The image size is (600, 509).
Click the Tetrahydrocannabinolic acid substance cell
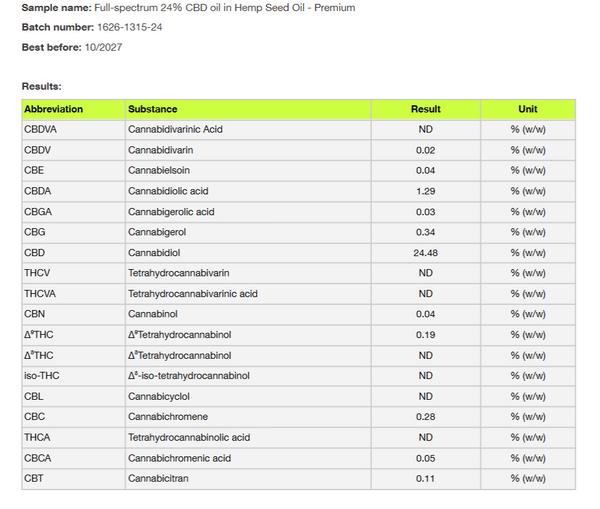tap(189, 438)
